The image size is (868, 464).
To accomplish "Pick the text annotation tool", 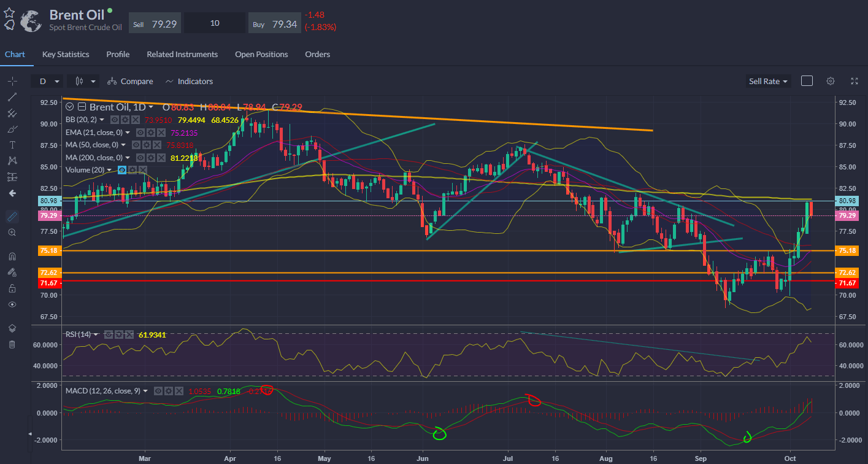I will coord(12,145).
